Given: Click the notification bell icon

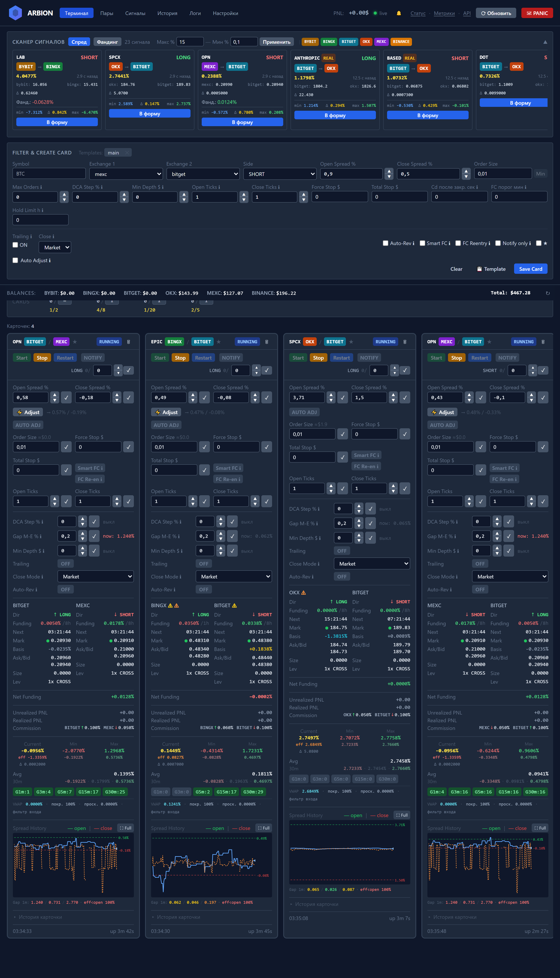Looking at the screenshot, I should pyautogui.click(x=399, y=13).
